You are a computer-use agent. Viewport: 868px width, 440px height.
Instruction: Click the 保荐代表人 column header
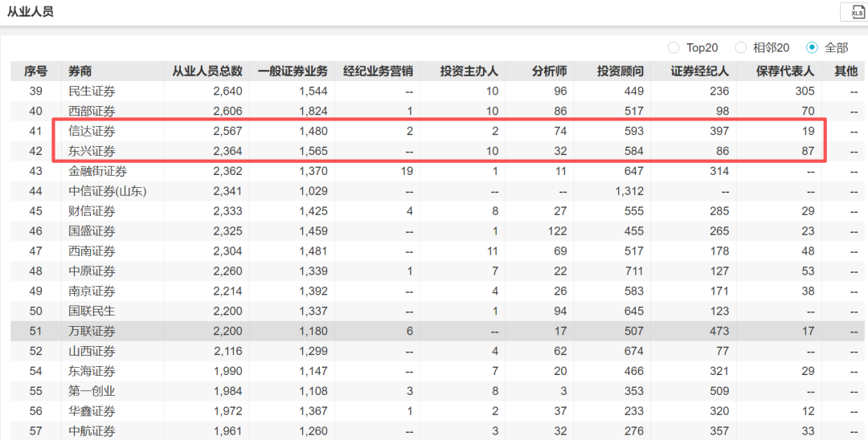(785, 71)
